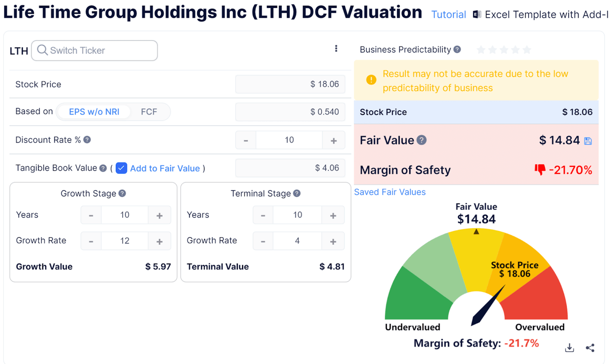The width and height of the screenshot is (609, 364).
Task: Rate Business Predictability with fifth star
Action: [527, 49]
